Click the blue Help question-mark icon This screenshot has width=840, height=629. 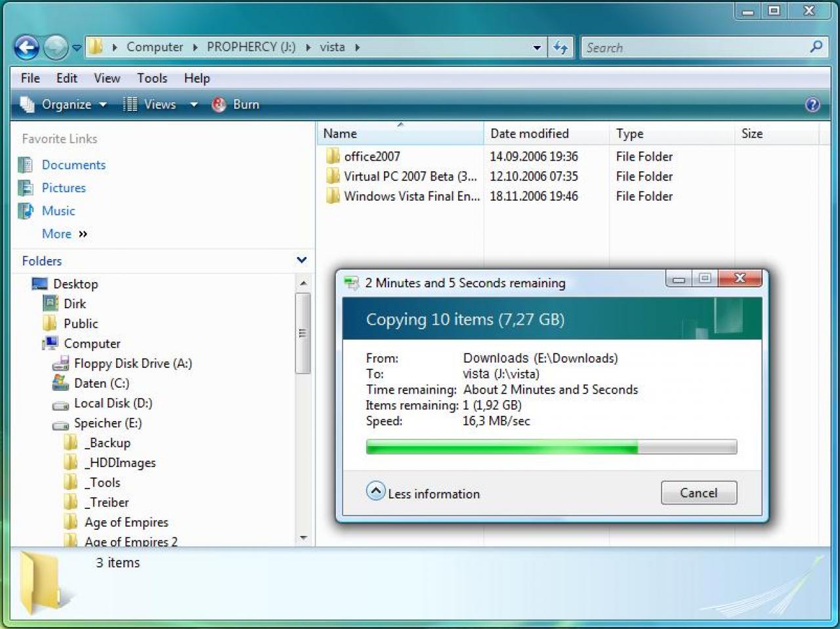812,105
